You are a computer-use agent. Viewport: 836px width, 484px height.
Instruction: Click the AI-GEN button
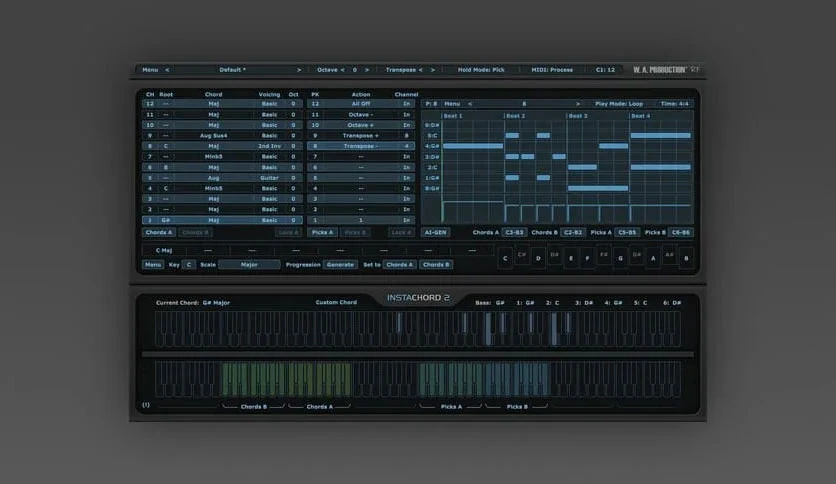click(x=436, y=232)
